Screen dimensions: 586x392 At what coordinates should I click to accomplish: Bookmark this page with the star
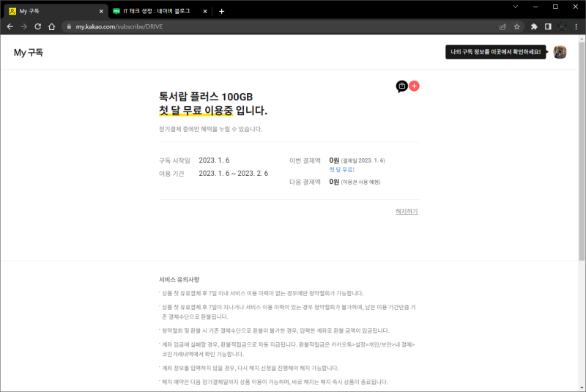pos(517,26)
